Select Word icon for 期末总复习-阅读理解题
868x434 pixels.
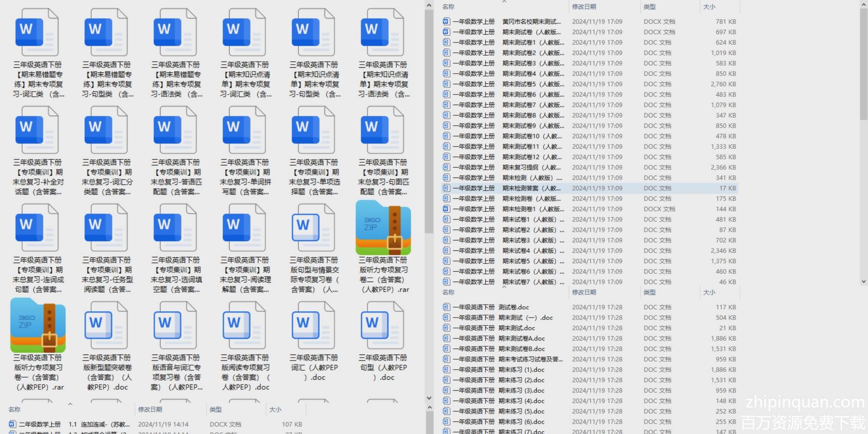coord(244,228)
